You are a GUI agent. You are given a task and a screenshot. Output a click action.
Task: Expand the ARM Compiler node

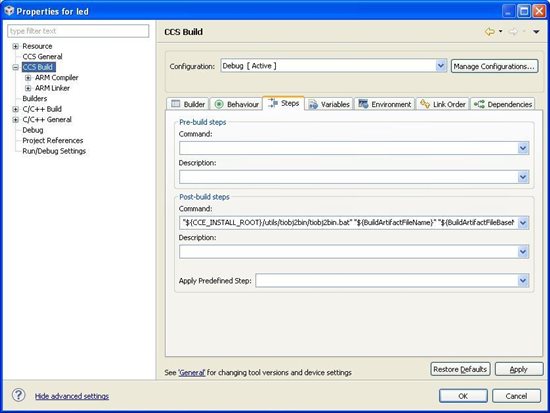[x=28, y=78]
